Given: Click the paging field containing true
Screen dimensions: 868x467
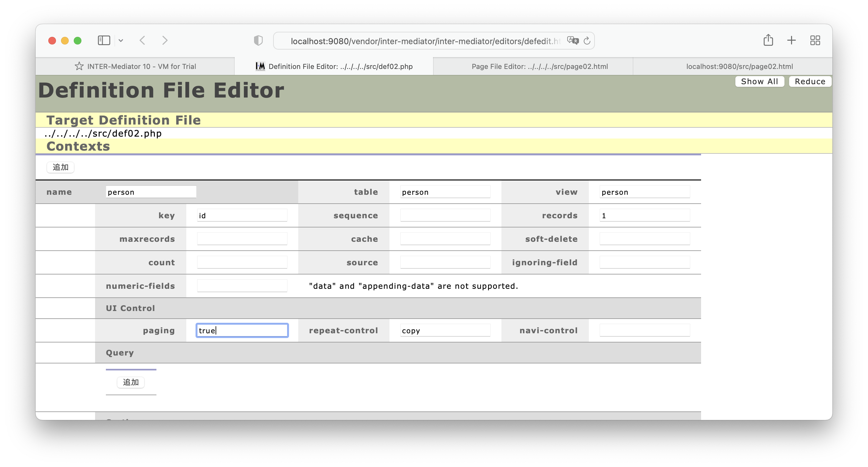Looking at the screenshot, I should [242, 330].
